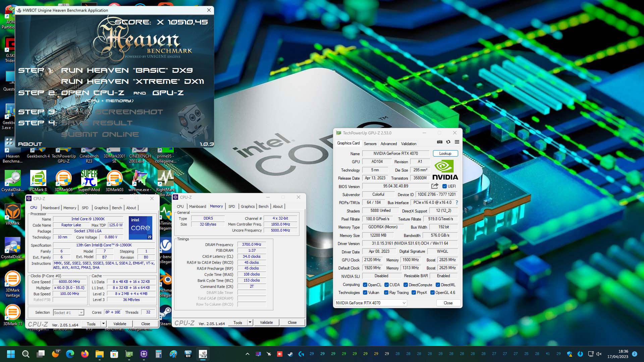Expand Tools arrow in CPU-Z CPU window
The height and width of the screenshot is (362, 644).
coord(103,324)
